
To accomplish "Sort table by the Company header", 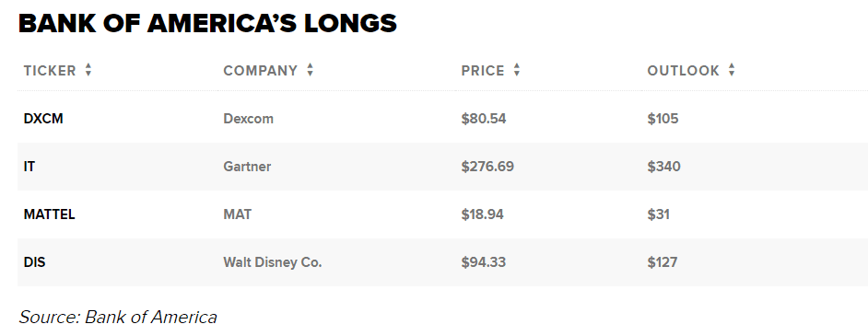I will click(261, 71).
